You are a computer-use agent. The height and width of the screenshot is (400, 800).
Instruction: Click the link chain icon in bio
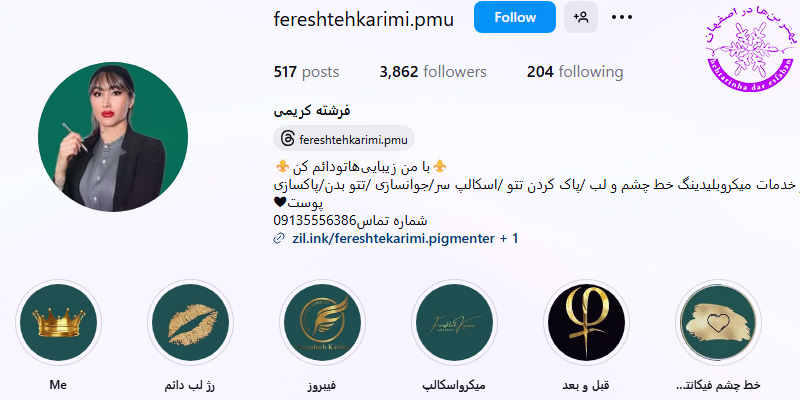(x=279, y=238)
